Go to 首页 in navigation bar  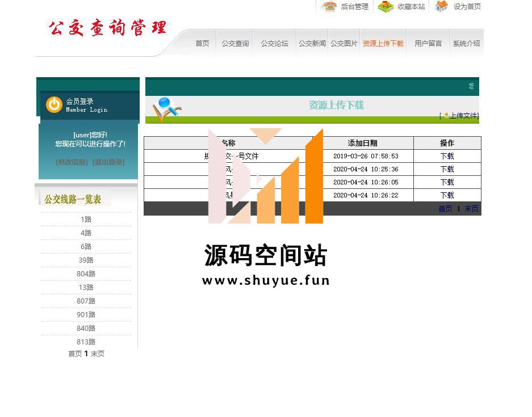coord(202,43)
